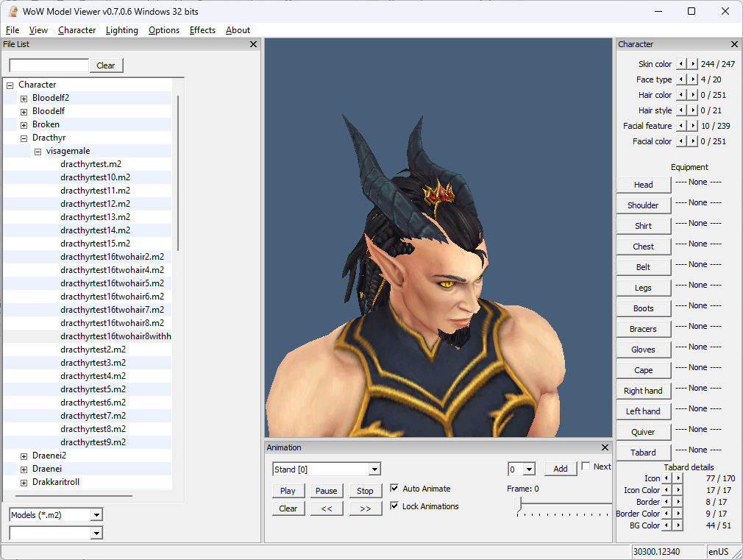Open the File menu
This screenshot has height=560, width=743.
click(x=13, y=30)
